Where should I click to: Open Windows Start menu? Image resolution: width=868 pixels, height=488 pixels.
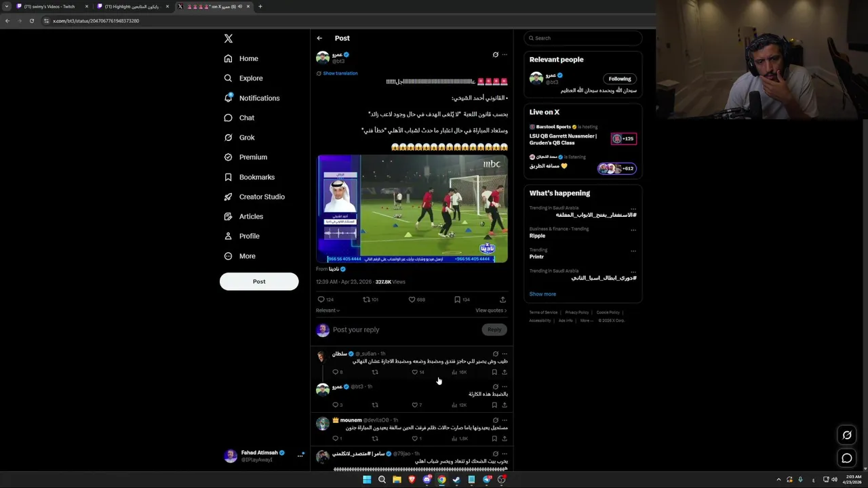click(x=367, y=480)
